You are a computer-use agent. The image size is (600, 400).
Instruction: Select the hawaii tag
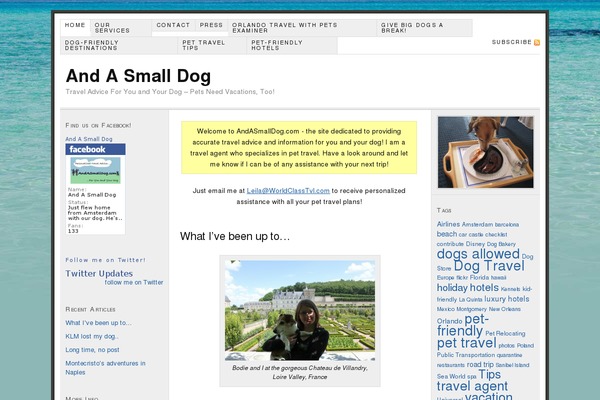[x=498, y=278]
